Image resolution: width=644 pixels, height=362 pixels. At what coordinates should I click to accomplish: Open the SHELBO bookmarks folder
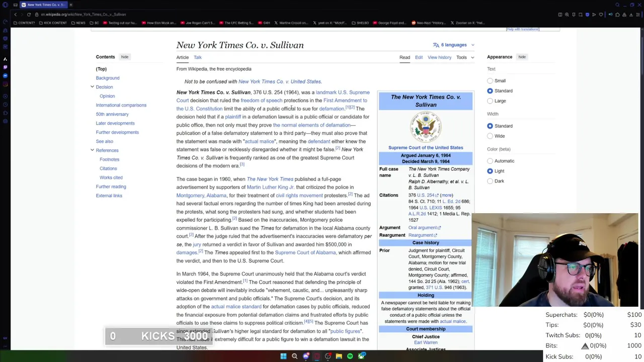coord(360,23)
